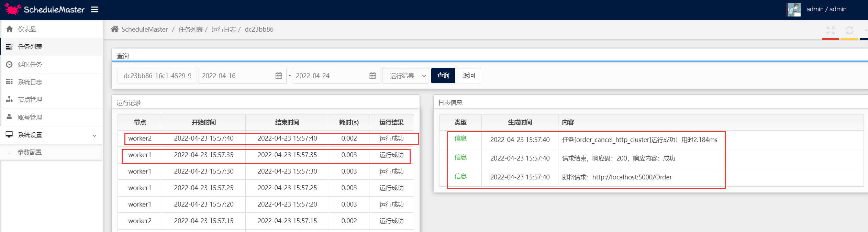Click log entry 任务[order_cancel_http_cluster]运行成功
868x232 pixels.
[x=640, y=140]
